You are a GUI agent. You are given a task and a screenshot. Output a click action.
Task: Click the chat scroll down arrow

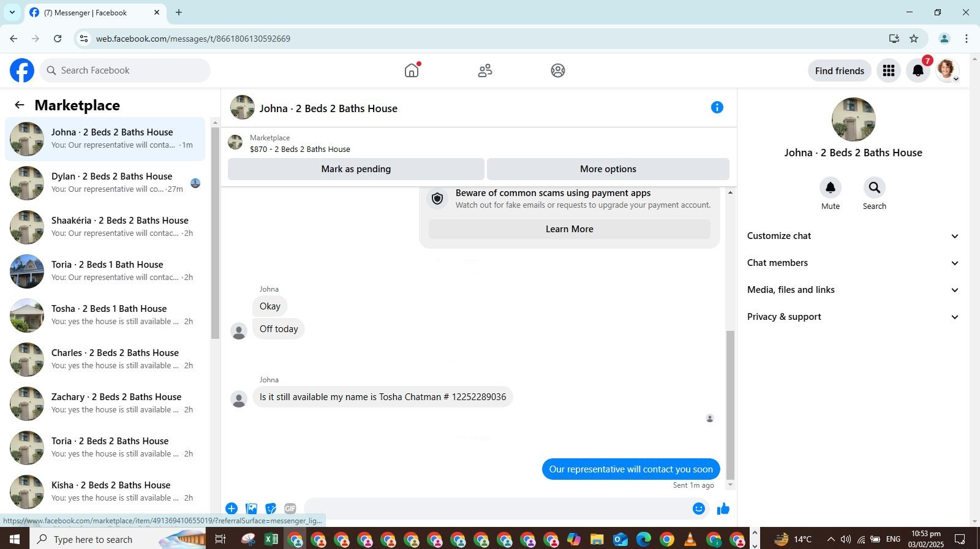(729, 485)
